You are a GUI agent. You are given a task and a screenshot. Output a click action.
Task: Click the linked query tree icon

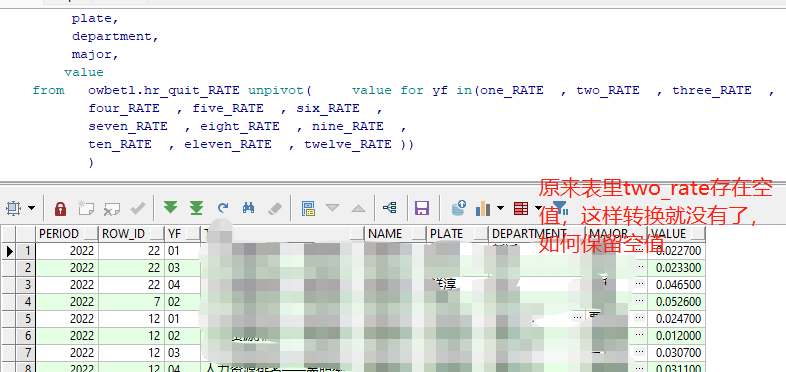click(389, 208)
